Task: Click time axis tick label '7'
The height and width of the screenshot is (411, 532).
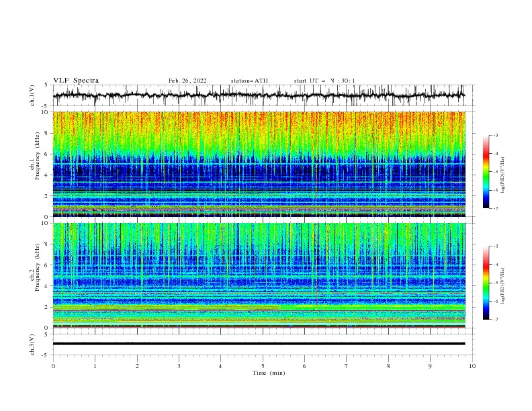Action: pyautogui.click(x=347, y=366)
